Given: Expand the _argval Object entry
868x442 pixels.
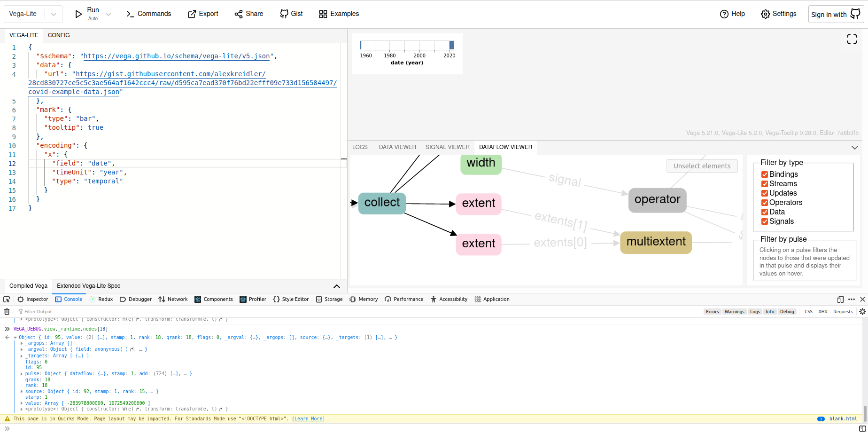Looking at the screenshot, I should coord(22,349).
